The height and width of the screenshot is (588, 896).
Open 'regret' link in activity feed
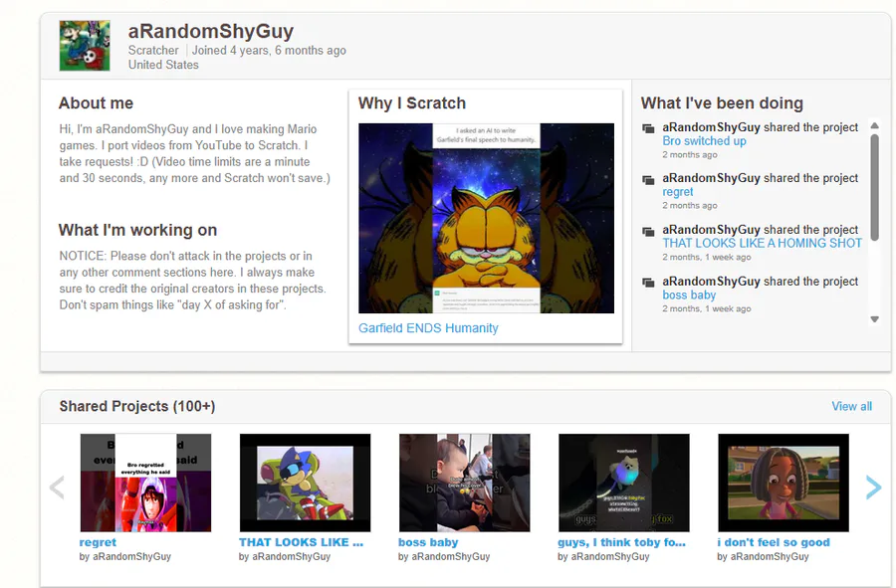tap(678, 192)
